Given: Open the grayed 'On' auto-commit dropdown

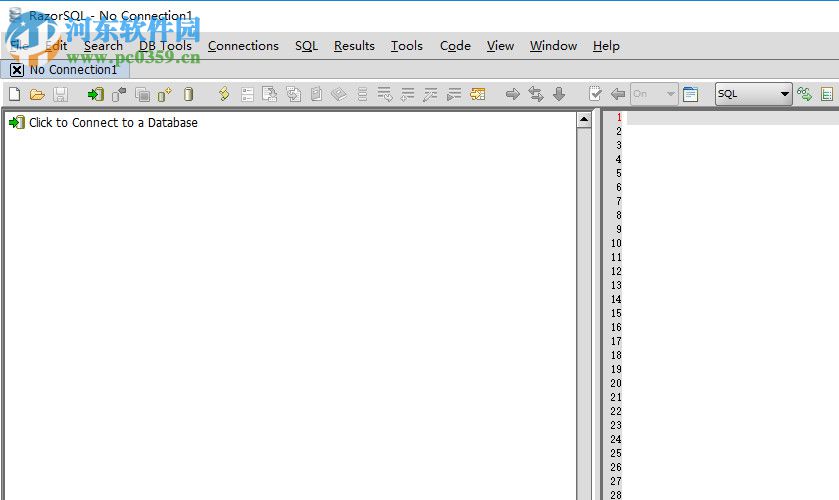Looking at the screenshot, I should (x=654, y=94).
